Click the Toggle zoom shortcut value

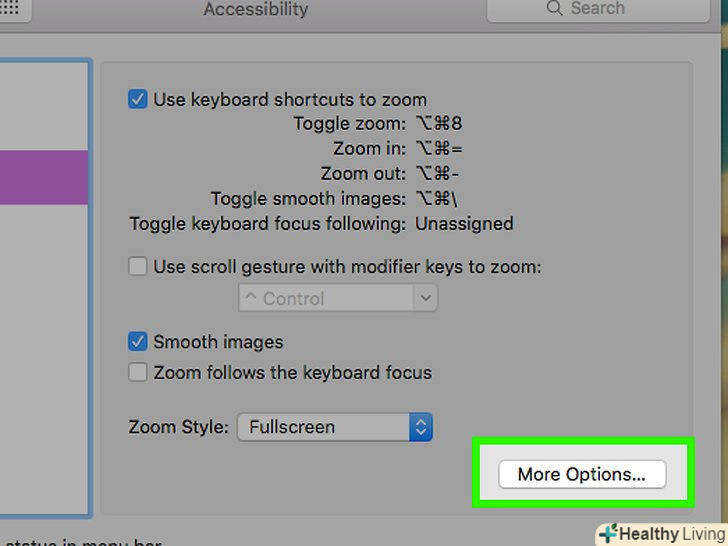coord(439,124)
